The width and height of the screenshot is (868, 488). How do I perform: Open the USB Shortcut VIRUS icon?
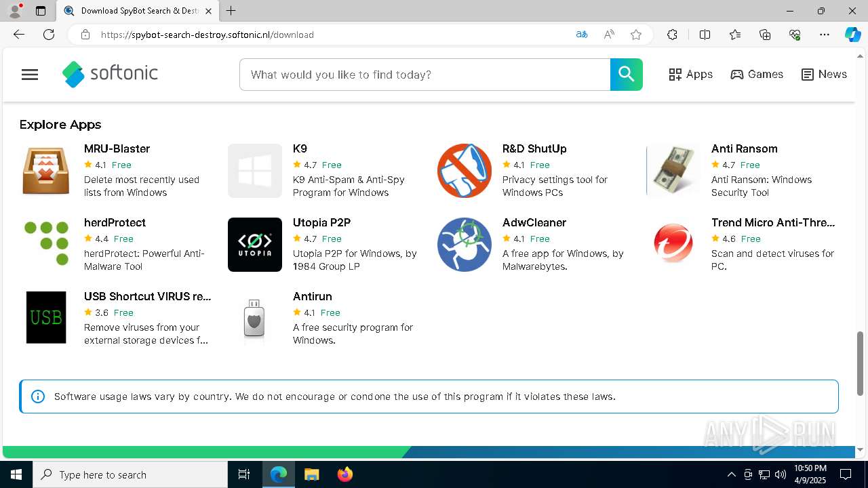tap(46, 317)
